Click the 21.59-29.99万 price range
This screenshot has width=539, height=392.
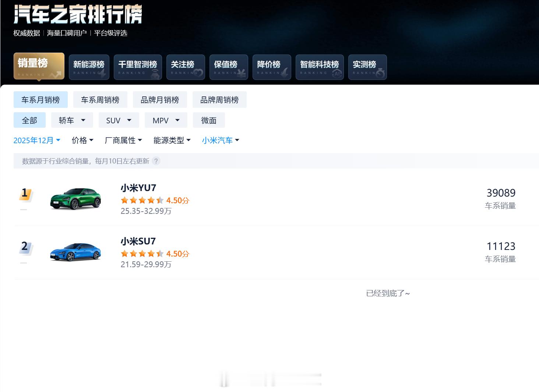[146, 264]
